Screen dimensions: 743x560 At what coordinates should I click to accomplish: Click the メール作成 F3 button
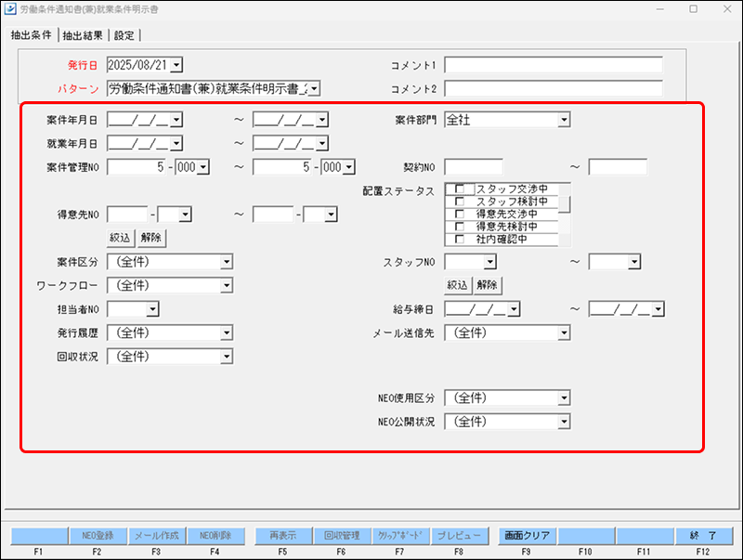(x=157, y=536)
